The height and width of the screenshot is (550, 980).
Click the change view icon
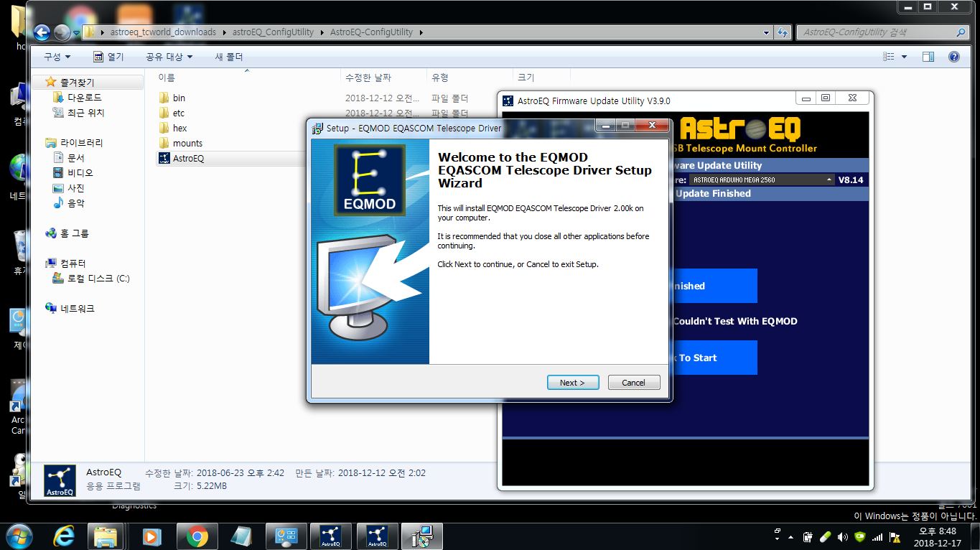pos(889,57)
